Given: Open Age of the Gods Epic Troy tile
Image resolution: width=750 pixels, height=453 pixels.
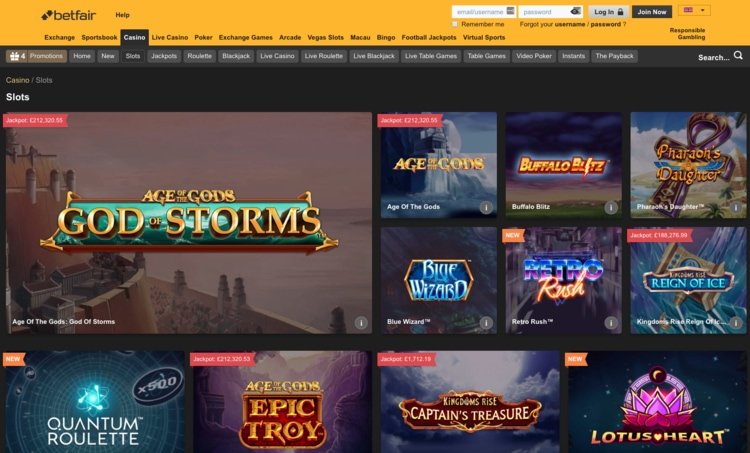Looking at the screenshot, I should coord(282,402).
